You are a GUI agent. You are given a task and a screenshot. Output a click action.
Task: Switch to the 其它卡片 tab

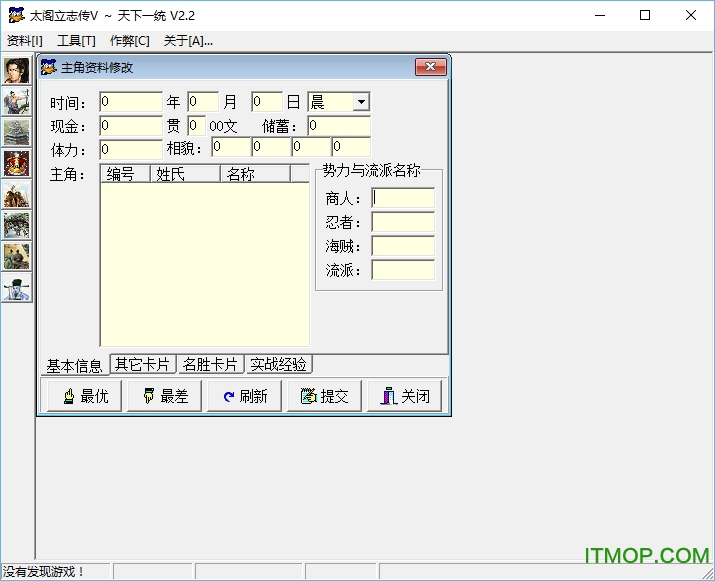(143, 364)
